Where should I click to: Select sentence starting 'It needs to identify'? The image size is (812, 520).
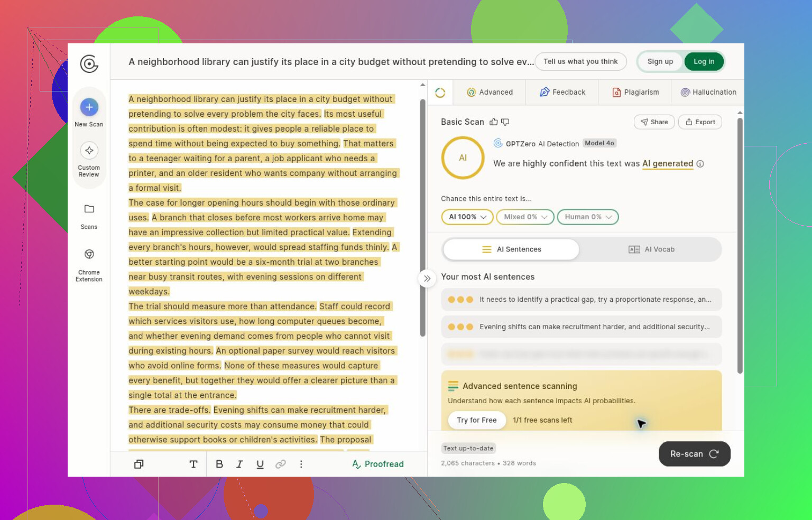pyautogui.click(x=582, y=300)
